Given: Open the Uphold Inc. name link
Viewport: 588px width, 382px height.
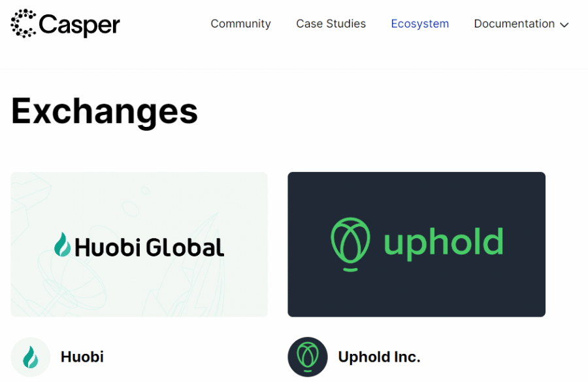Looking at the screenshot, I should 379,357.
